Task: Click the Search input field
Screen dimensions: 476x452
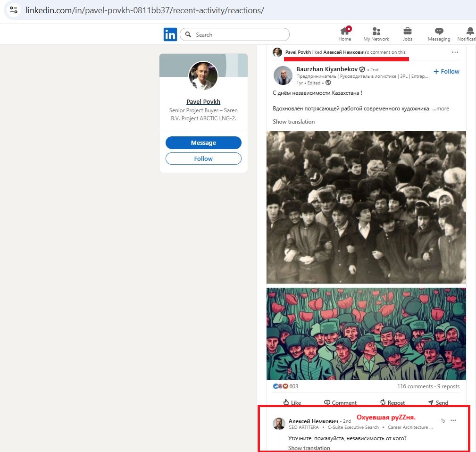Action: [234, 34]
